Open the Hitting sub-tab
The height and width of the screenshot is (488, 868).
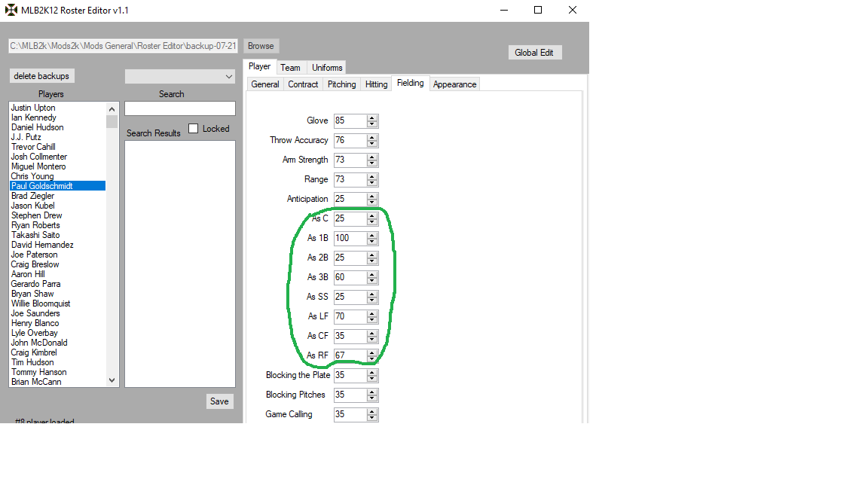[x=377, y=84]
